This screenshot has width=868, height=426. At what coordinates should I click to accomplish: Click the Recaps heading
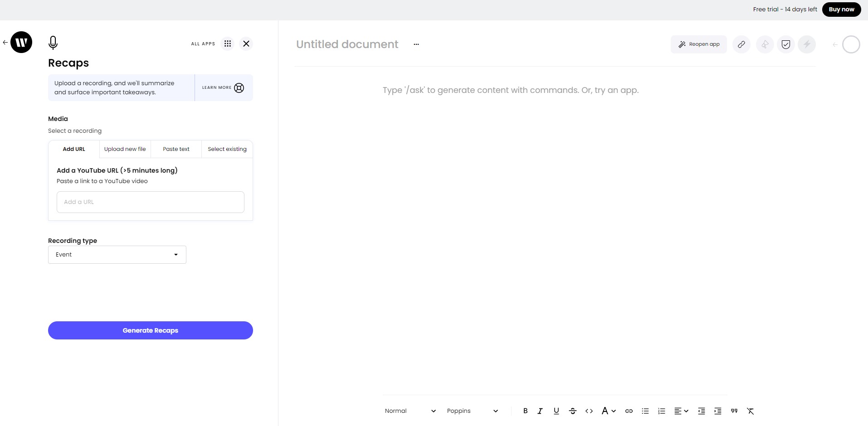click(x=68, y=63)
